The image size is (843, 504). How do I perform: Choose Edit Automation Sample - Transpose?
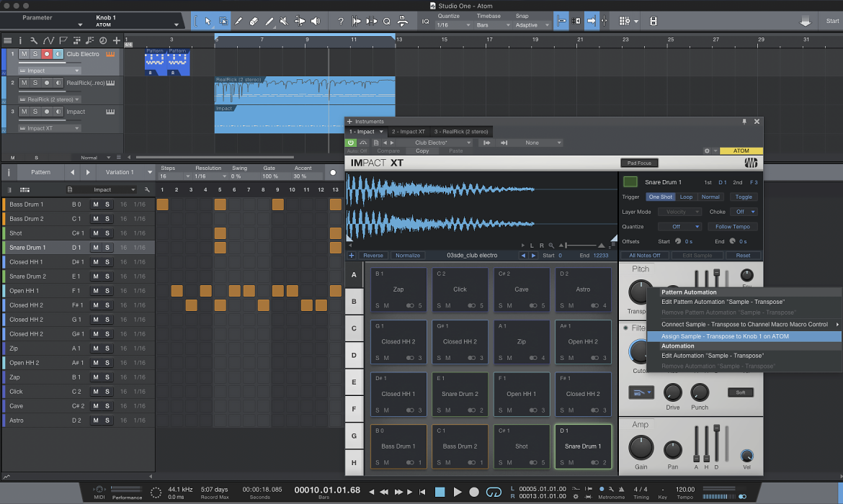[x=744, y=356]
